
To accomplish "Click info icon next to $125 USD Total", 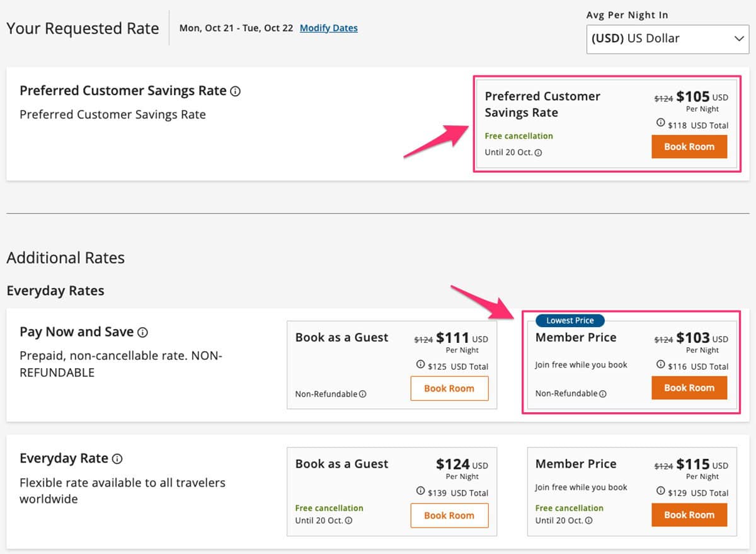I will [420, 365].
